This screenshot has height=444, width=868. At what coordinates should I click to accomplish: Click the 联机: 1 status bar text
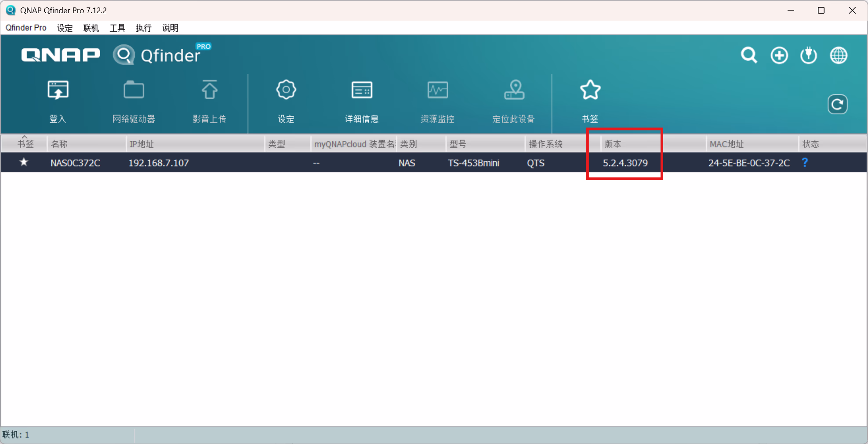point(16,435)
